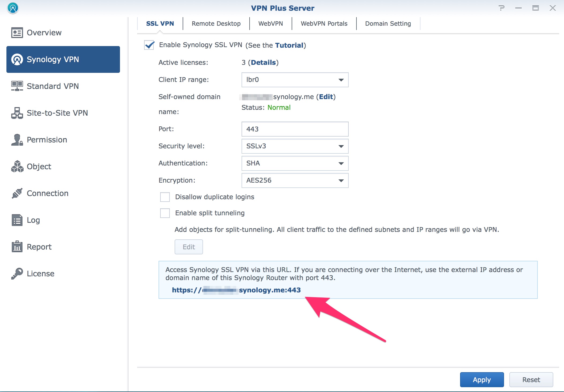Open the Overview section icon
This screenshot has height=392, width=564.
(x=17, y=33)
